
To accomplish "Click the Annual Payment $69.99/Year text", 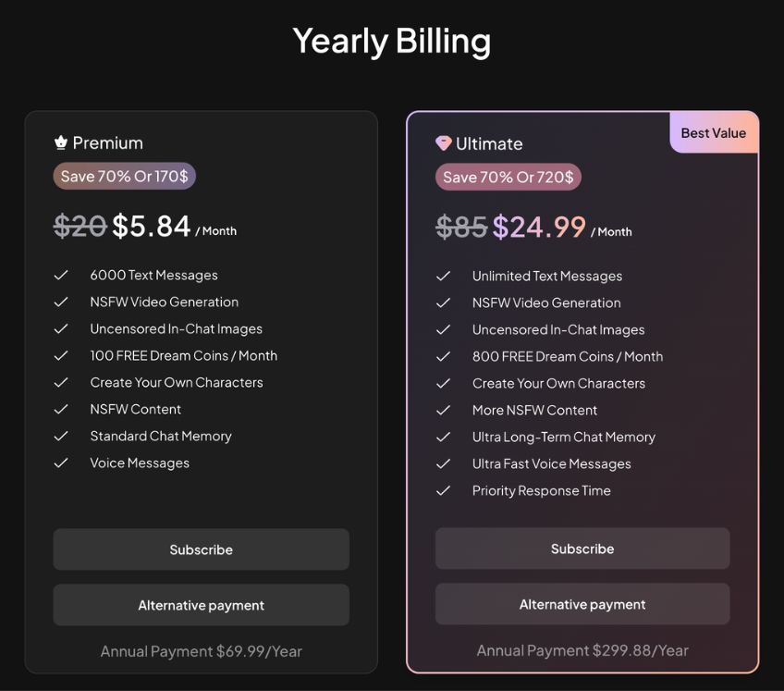I will tap(201, 651).
